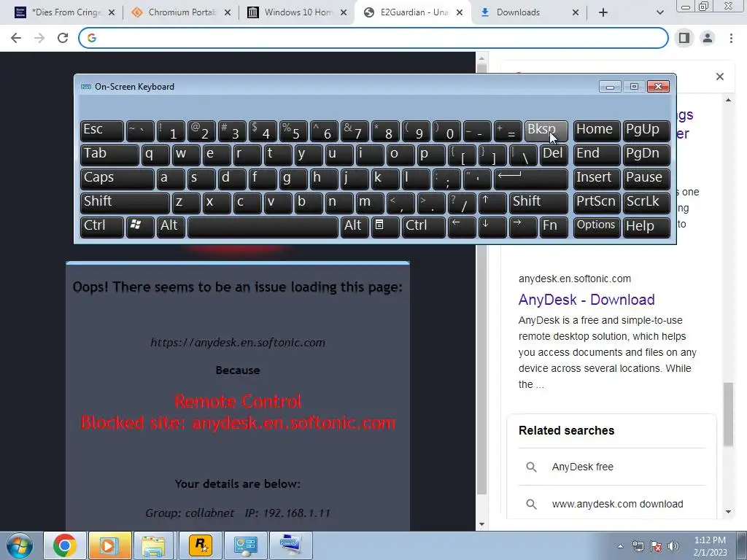Toggle the right Shift key on keyboard
This screenshot has width=747, height=560.
[x=538, y=203]
